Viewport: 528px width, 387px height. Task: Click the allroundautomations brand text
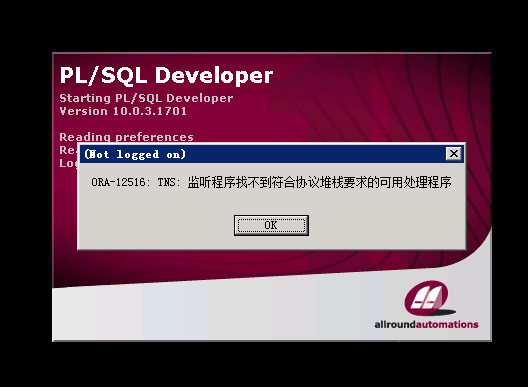[x=426, y=324]
